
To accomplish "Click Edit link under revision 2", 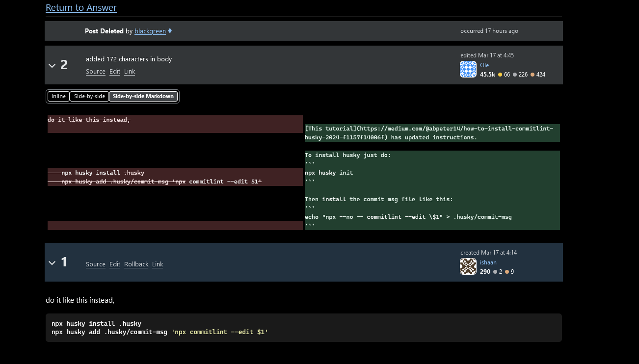I will (x=115, y=72).
